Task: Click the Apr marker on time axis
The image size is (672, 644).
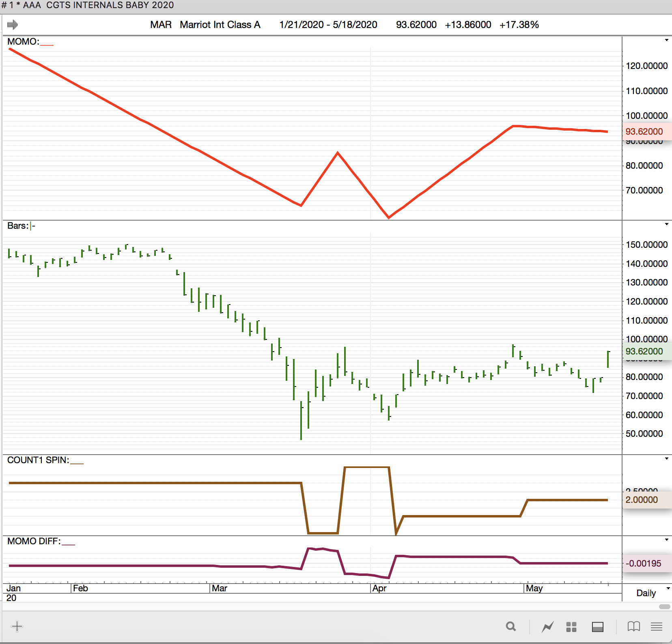Action: tap(379, 588)
